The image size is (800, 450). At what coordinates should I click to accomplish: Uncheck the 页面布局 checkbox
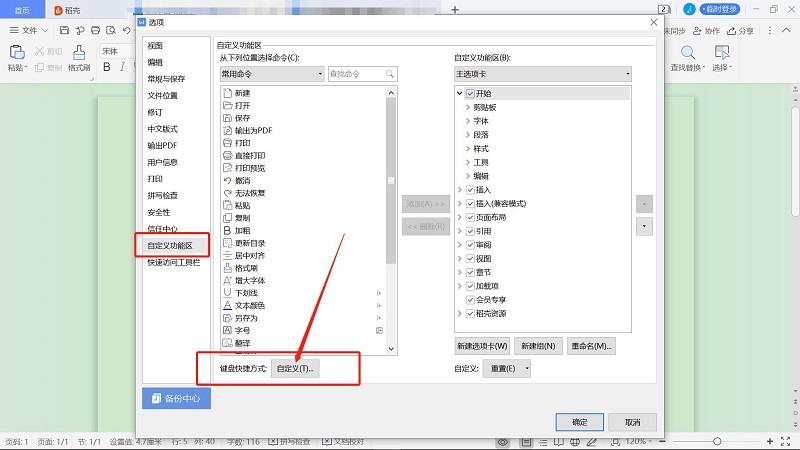(470, 217)
